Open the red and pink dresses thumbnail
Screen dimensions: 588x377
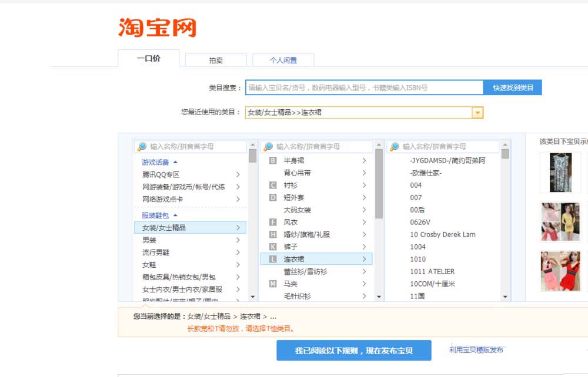pyautogui.click(x=560, y=271)
